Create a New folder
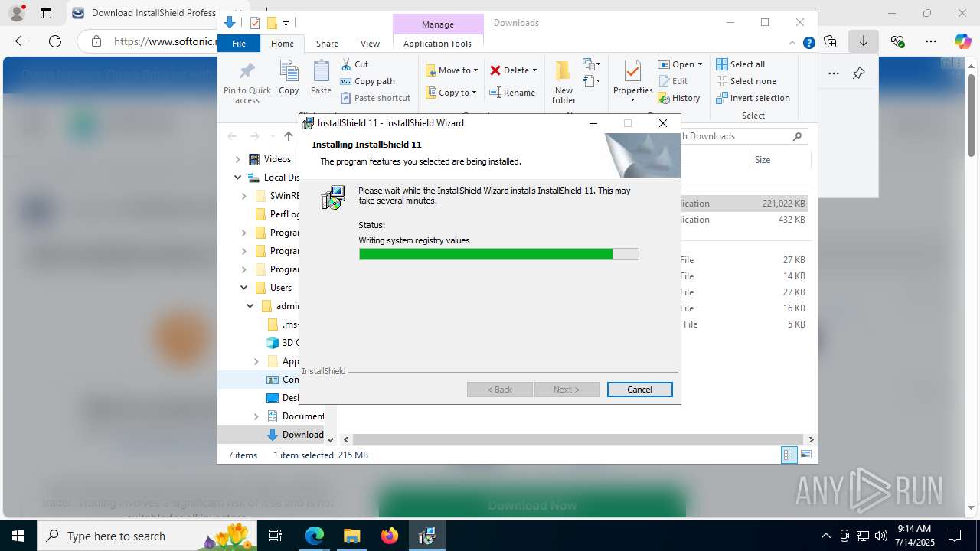 563,82
